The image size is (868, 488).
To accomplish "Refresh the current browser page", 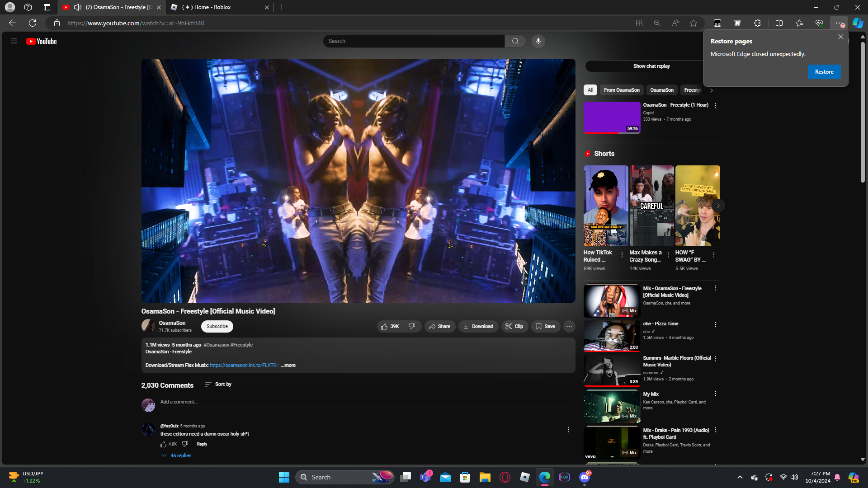I will pyautogui.click(x=33, y=23).
